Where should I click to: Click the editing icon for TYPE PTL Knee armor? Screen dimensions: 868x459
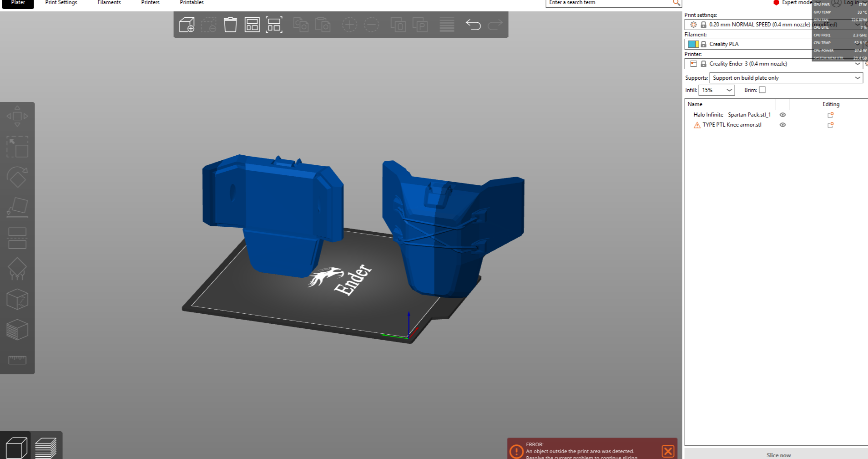[x=831, y=125]
